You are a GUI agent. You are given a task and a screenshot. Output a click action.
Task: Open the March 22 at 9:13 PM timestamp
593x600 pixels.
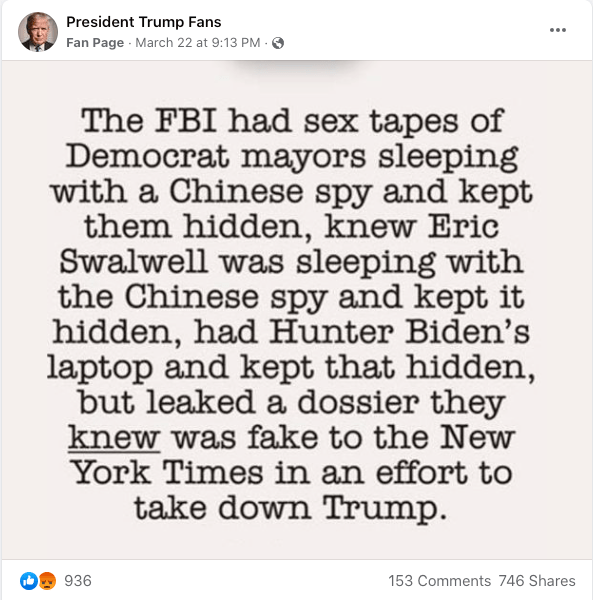click(197, 42)
